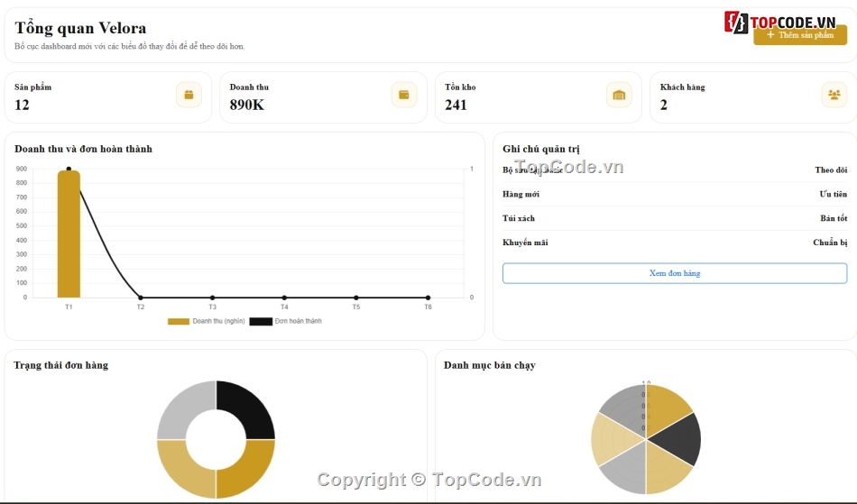Screen dimensions: 857x504
Task: Select the T2 data point on line
Action: tap(141, 298)
